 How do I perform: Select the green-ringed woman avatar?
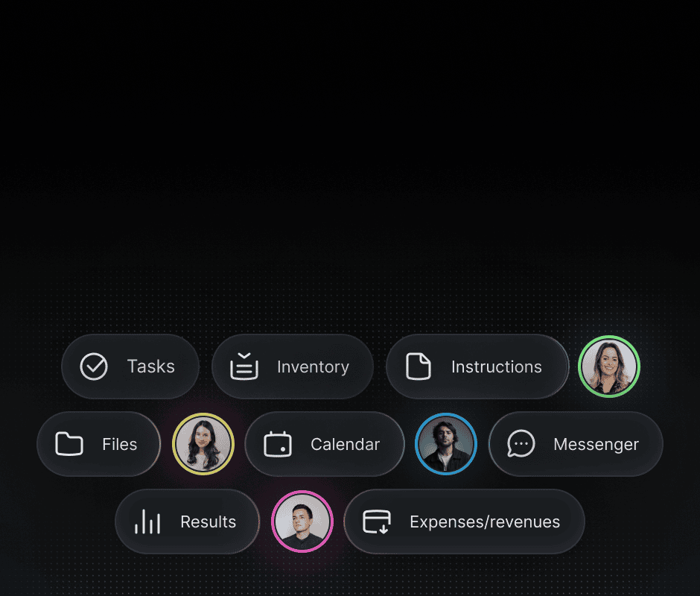point(609,367)
